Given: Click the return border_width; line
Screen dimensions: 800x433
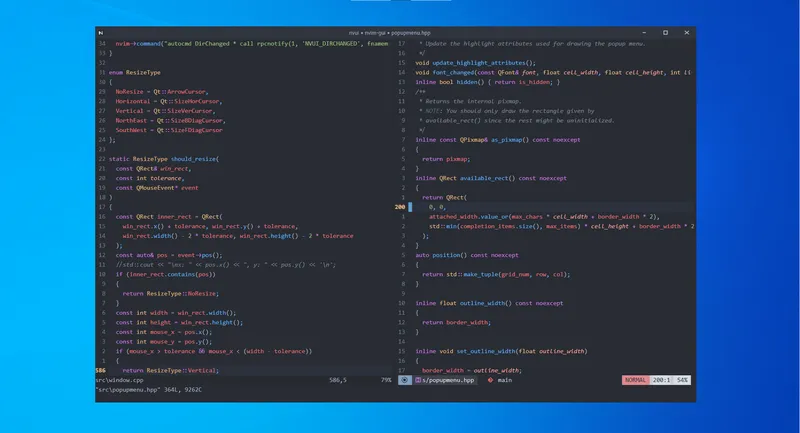Looking at the screenshot, I should pos(457,323).
